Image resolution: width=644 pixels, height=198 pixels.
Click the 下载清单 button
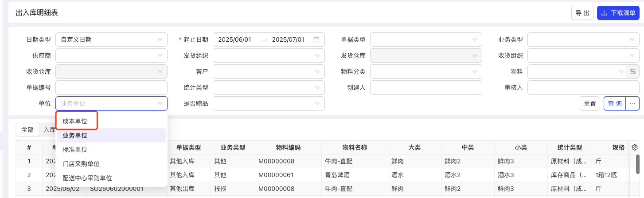(618, 13)
